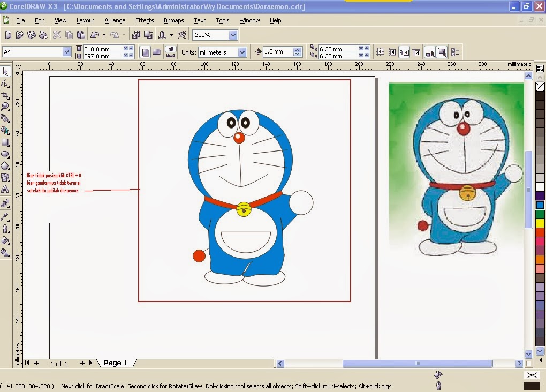Select the Basic Shapes tool

pyautogui.click(x=5, y=177)
